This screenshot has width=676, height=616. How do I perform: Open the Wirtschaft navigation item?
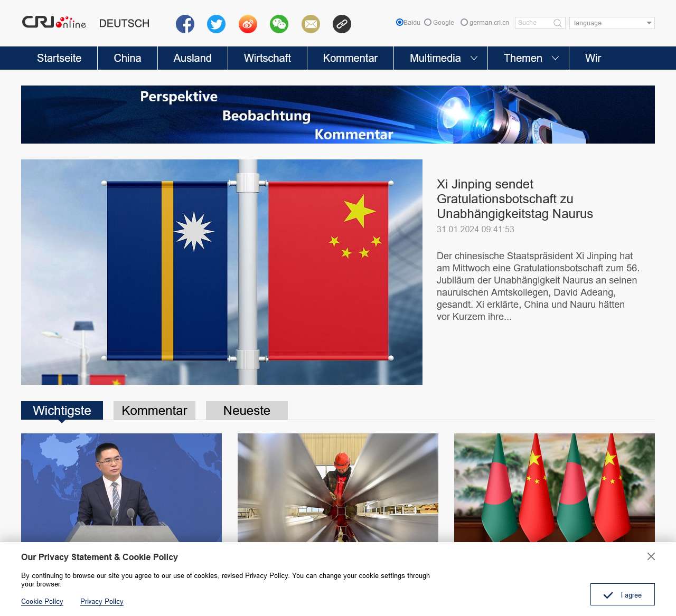pyautogui.click(x=267, y=58)
